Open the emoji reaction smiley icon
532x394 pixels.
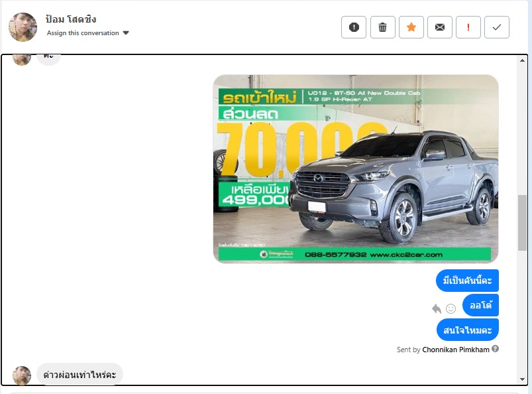click(451, 308)
